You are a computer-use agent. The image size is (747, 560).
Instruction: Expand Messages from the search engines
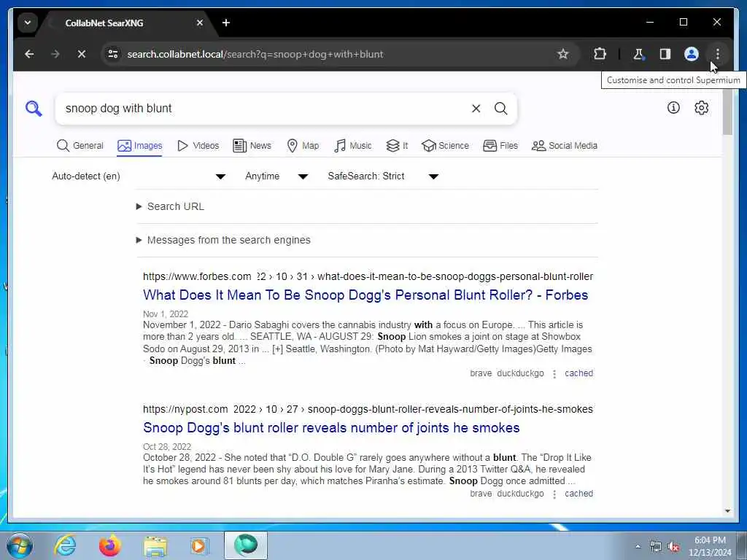tap(223, 240)
